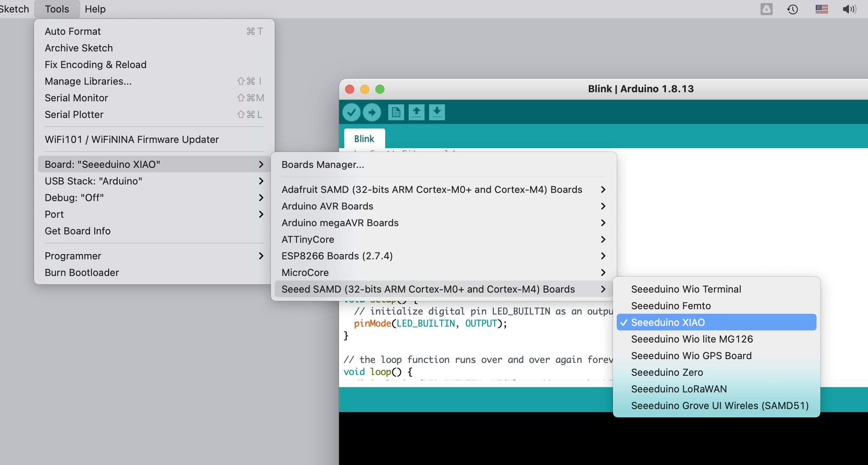Expand MicroCore boards submenu

pos(443,272)
